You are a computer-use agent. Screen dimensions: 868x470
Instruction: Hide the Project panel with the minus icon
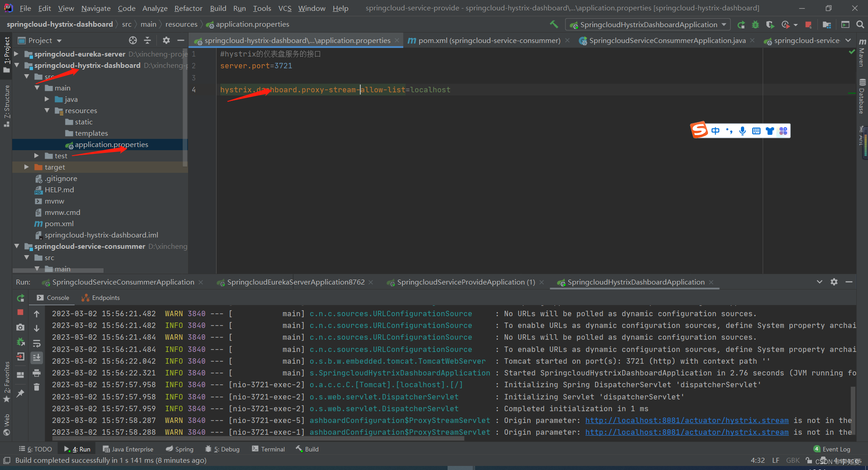pyautogui.click(x=181, y=40)
